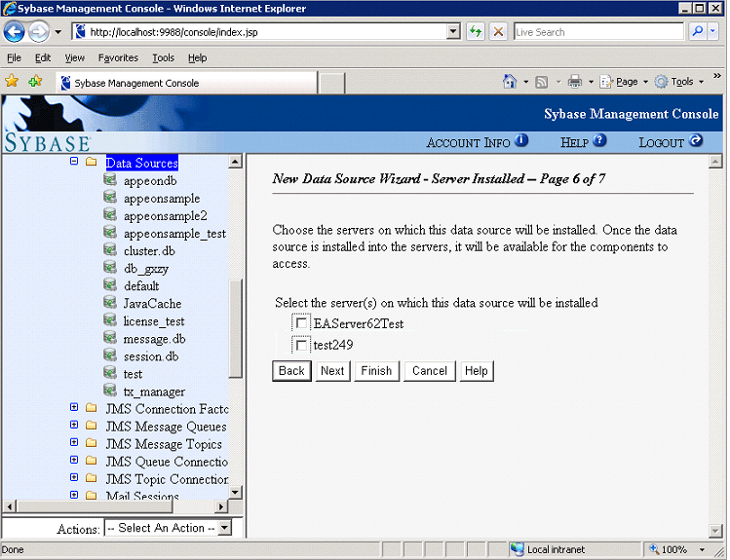Open the Page menu dropdown

pos(646,83)
